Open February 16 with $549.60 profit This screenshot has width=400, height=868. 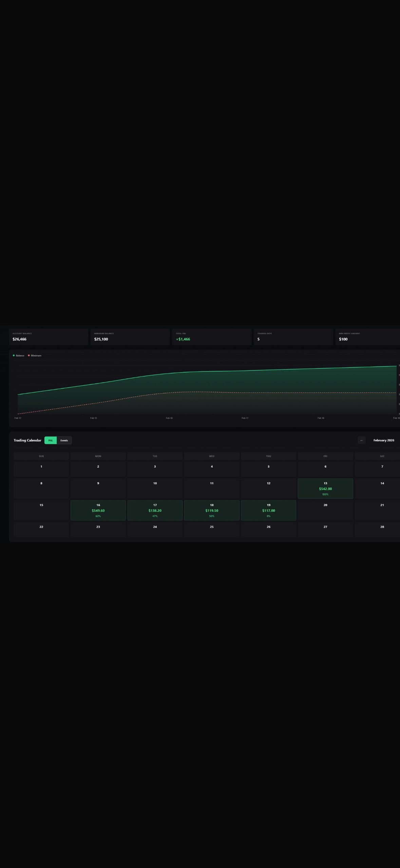pos(98,510)
